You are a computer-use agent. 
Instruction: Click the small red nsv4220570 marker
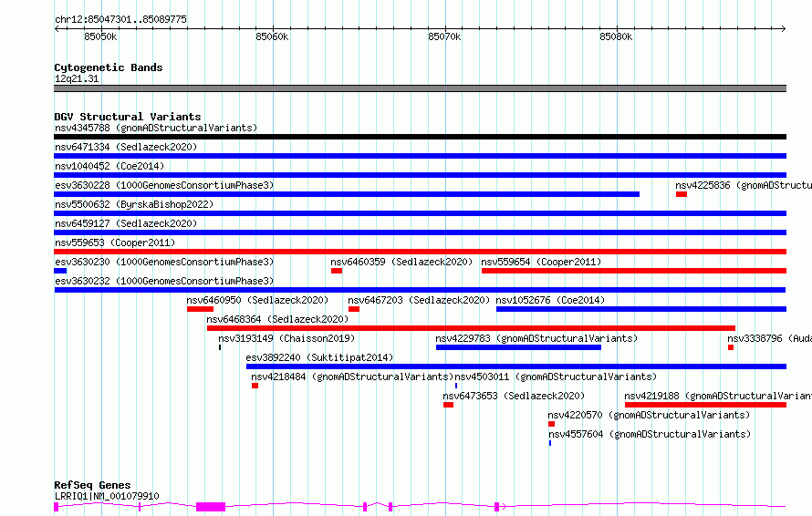point(551,424)
